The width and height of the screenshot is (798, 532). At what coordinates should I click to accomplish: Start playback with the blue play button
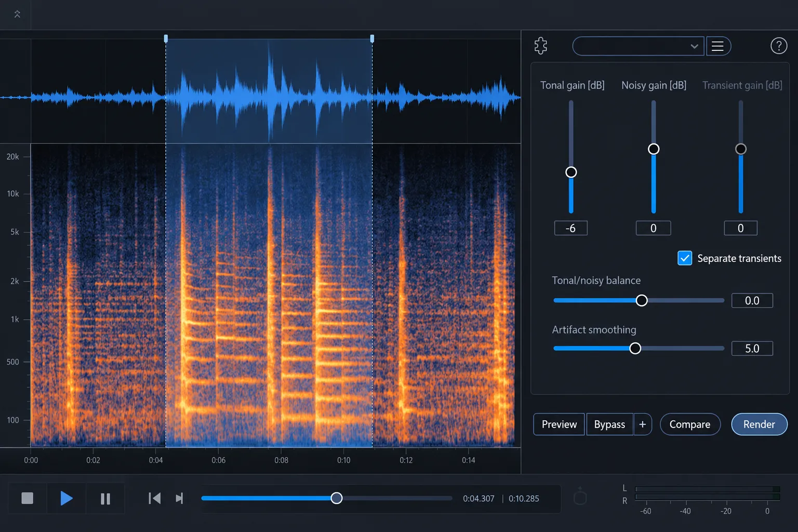[66, 498]
